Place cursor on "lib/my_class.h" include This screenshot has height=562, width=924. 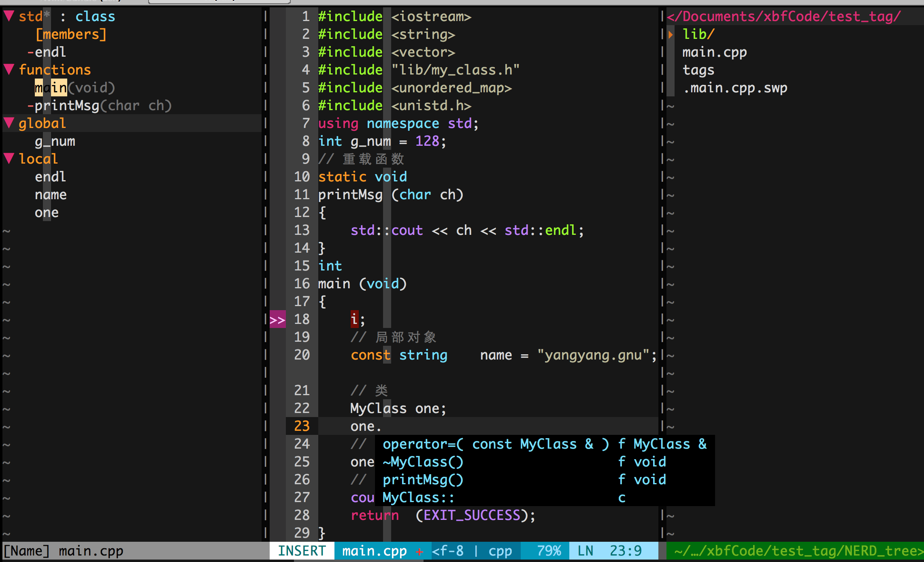click(456, 70)
